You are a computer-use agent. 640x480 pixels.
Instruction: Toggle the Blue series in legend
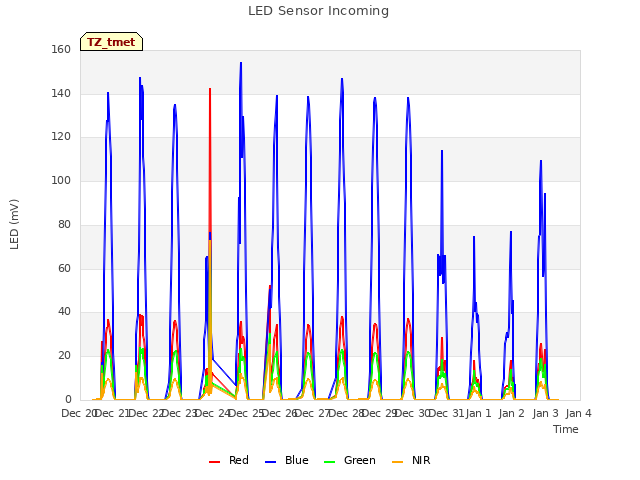(x=287, y=460)
